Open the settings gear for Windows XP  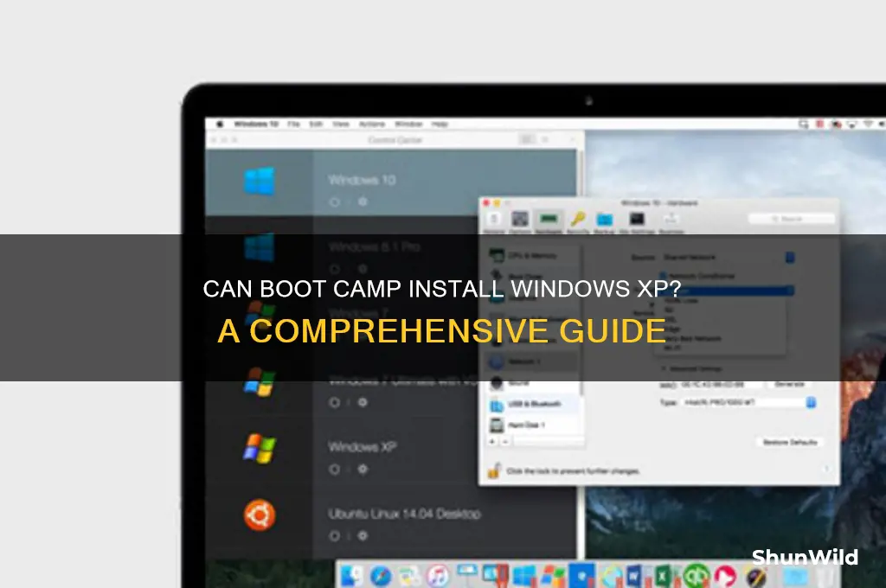point(363,469)
